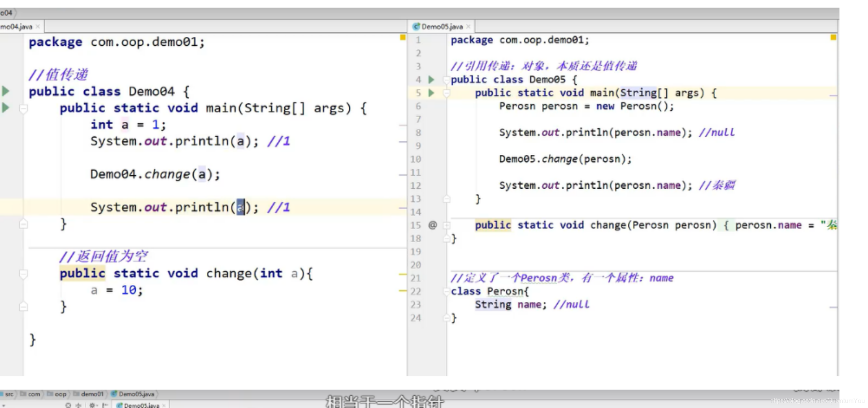868x408 pixels.
Task: Click 'int a = 1;' in Demo04
Action: pyautogui.click(x=128, y=124)
